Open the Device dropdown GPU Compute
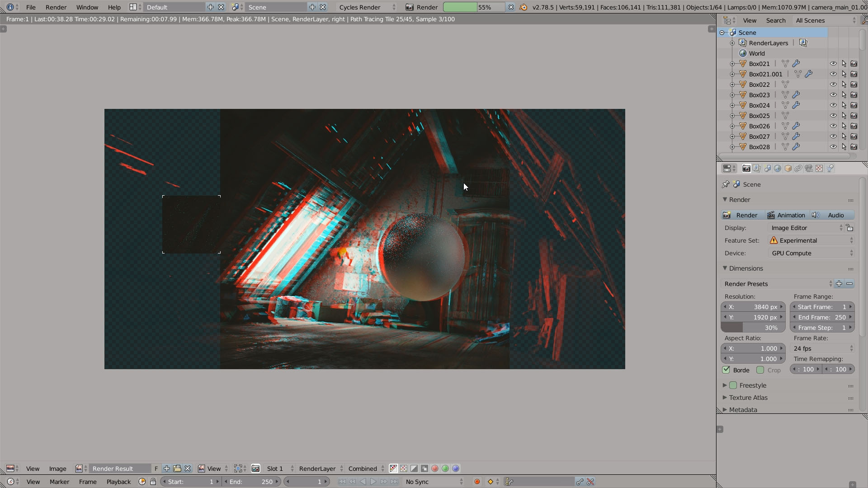The width and height of the screenshot is (868, 488). pos(811,253)
